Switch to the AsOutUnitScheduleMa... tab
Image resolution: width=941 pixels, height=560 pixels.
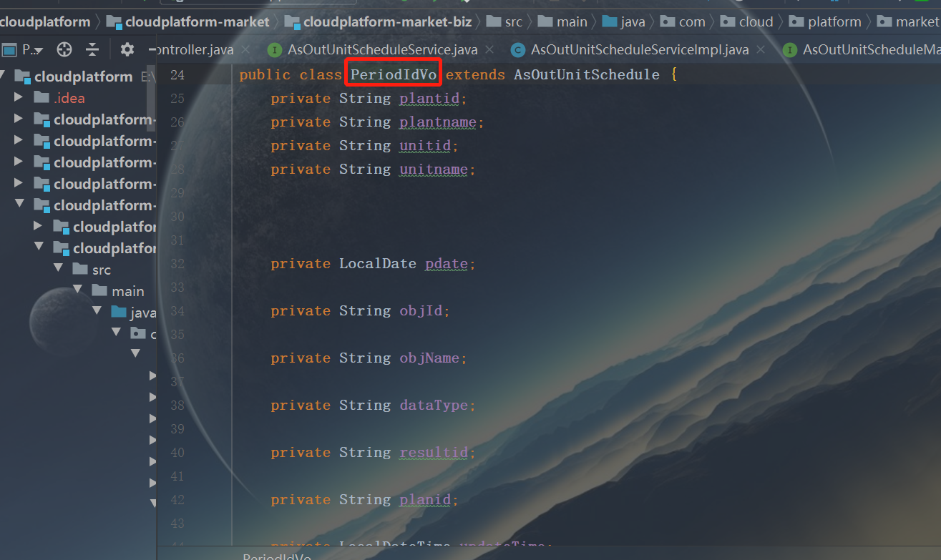[x=862, y=50]
